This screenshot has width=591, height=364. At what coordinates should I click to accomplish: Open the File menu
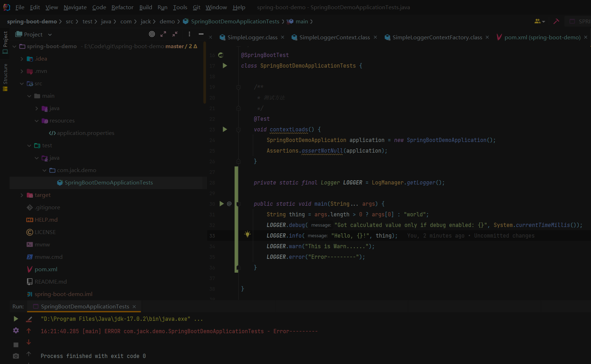20,7
